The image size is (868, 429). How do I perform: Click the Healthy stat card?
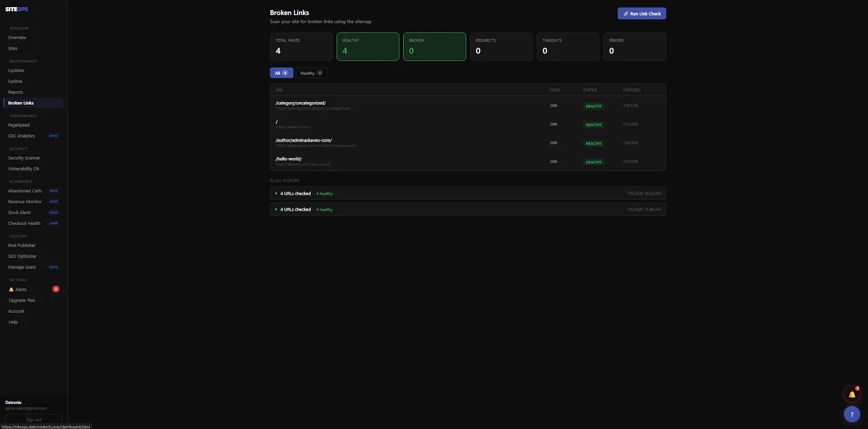368,47
